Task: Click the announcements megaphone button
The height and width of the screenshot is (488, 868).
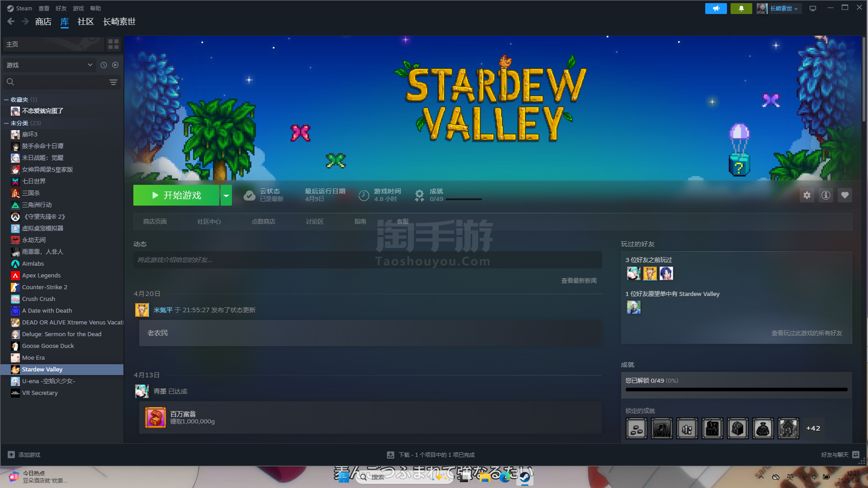Action: [716, 9]
